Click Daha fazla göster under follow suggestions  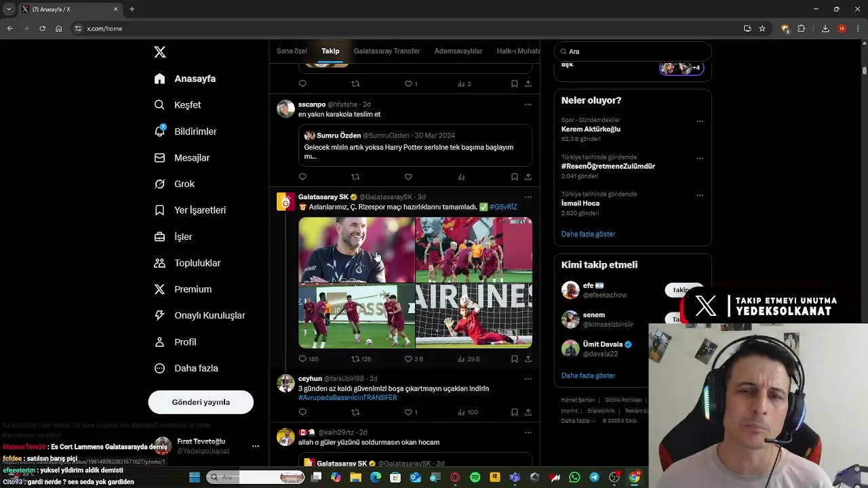(588, 375)
